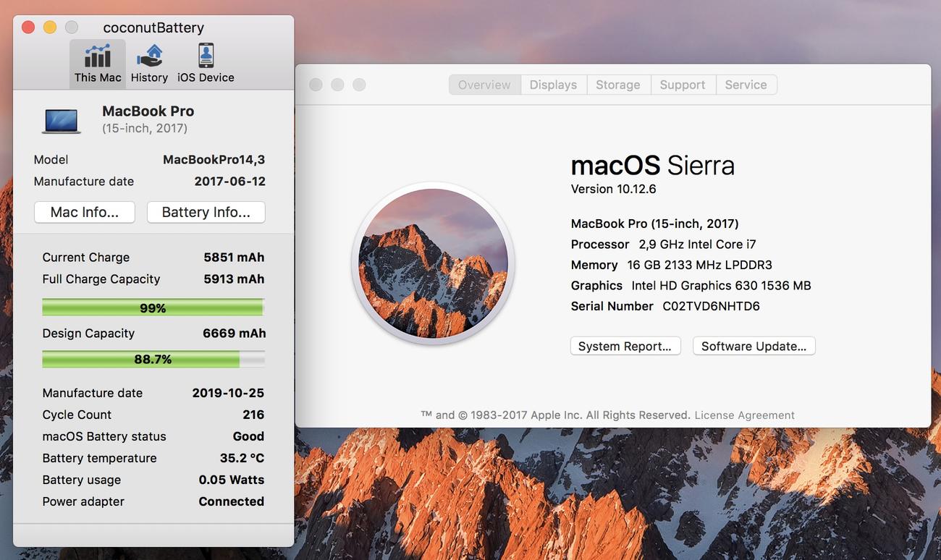Screen dimensions: 941x560
Task: Select the This Mac toolbar icon
Action: pyautogui.click(x=98, y=64)
